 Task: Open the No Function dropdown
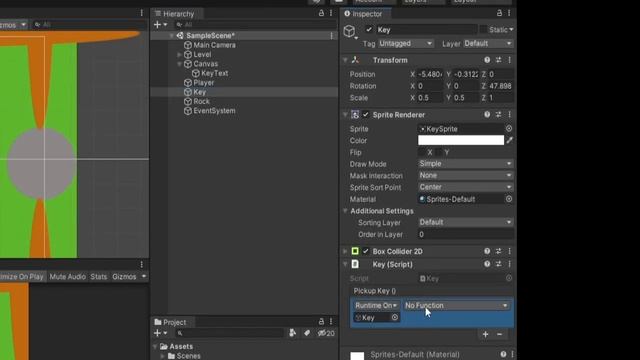pyautogui.click(x=456, y=306)
